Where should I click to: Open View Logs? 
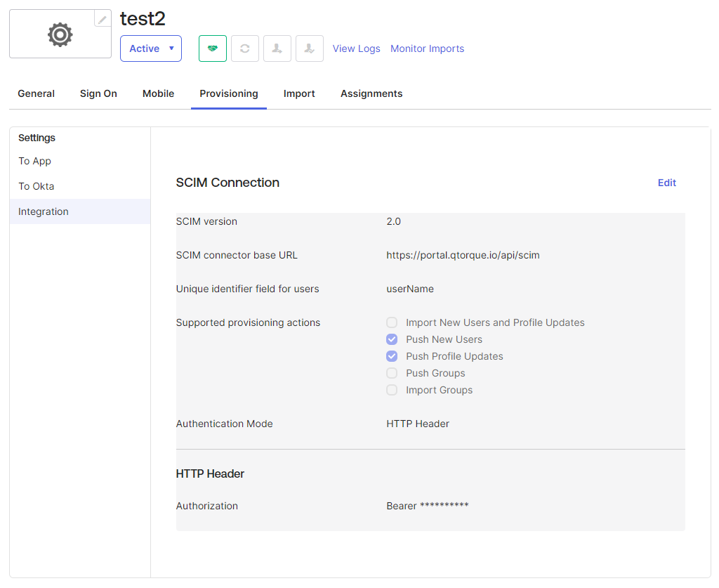356,48
